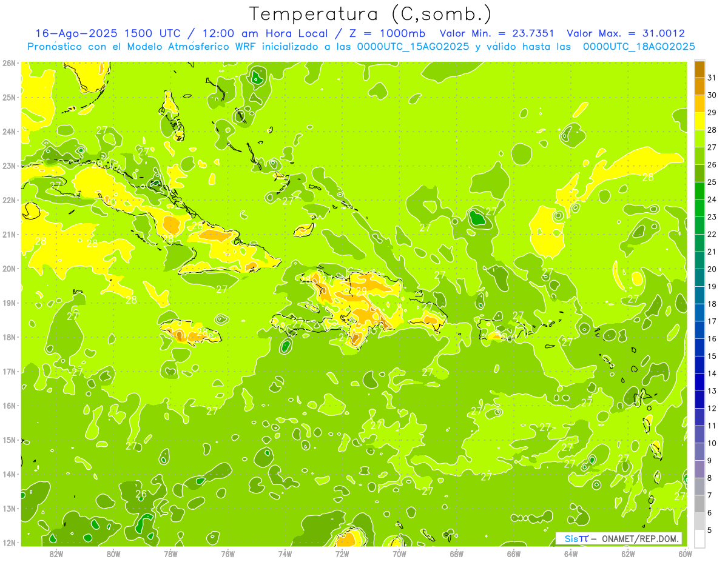Click the '12N' latitude axis label

[9, 543]
